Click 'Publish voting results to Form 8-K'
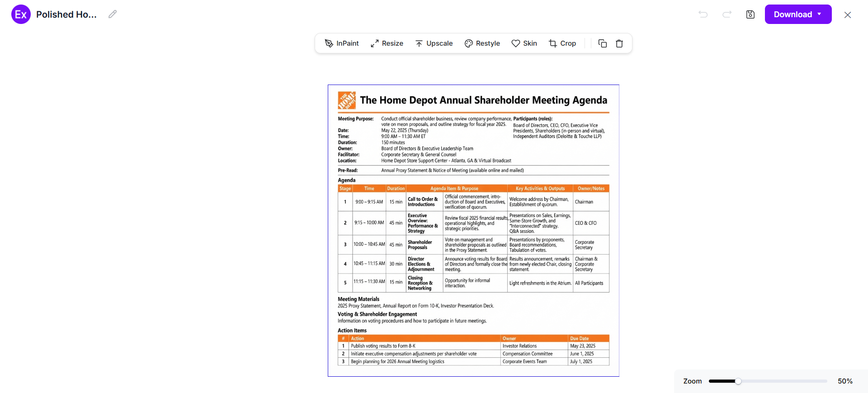This screenshot has height=393, width=868. tap(383, 346)
